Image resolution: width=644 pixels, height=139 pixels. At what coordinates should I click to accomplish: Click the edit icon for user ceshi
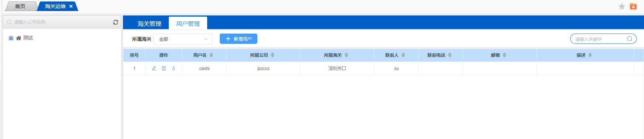pyautogui.click(x=154, y=68)
